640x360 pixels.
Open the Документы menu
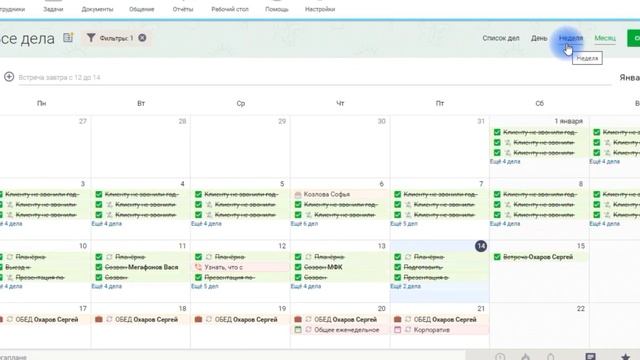pyautogui.click(x=97, y=9)
